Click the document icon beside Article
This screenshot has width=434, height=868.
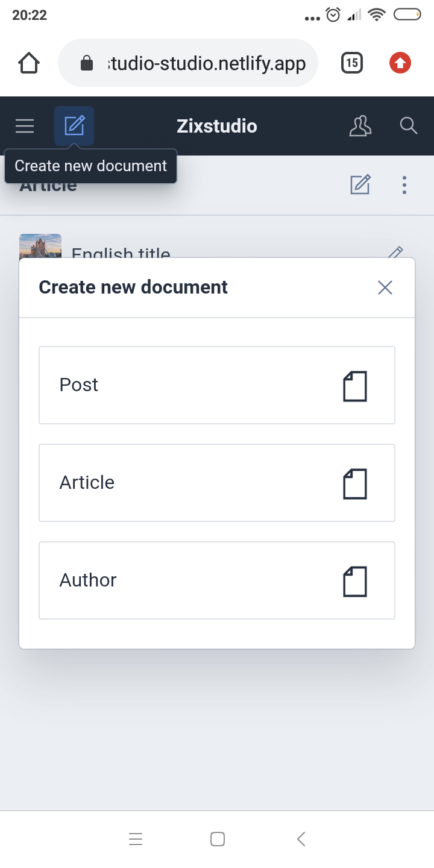(355, 483)
